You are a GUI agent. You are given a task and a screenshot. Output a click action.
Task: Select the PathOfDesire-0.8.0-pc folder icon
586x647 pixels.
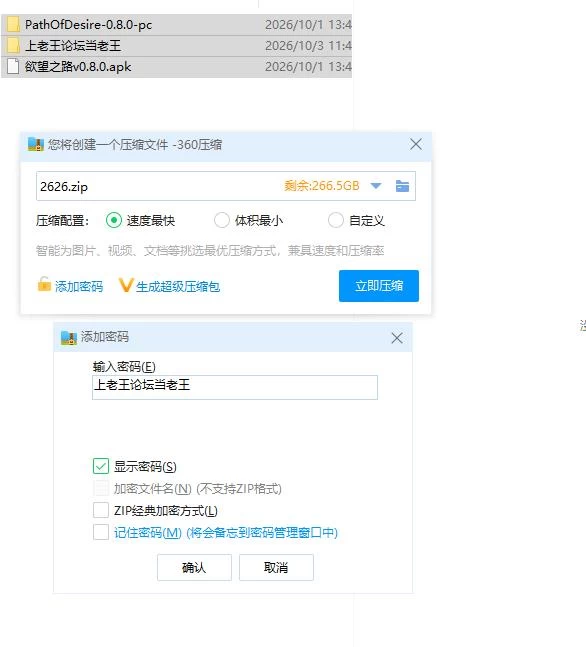pyautogui.click(x=13, y=24)
